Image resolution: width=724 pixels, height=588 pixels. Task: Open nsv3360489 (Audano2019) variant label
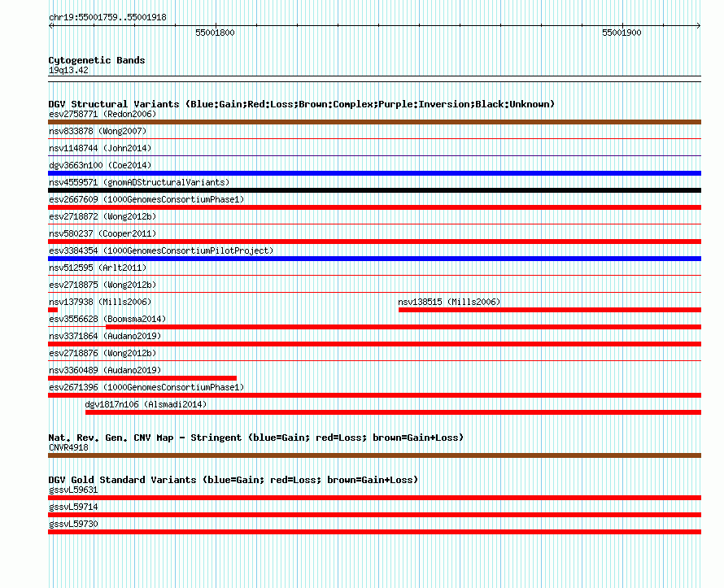pos(105,370)
